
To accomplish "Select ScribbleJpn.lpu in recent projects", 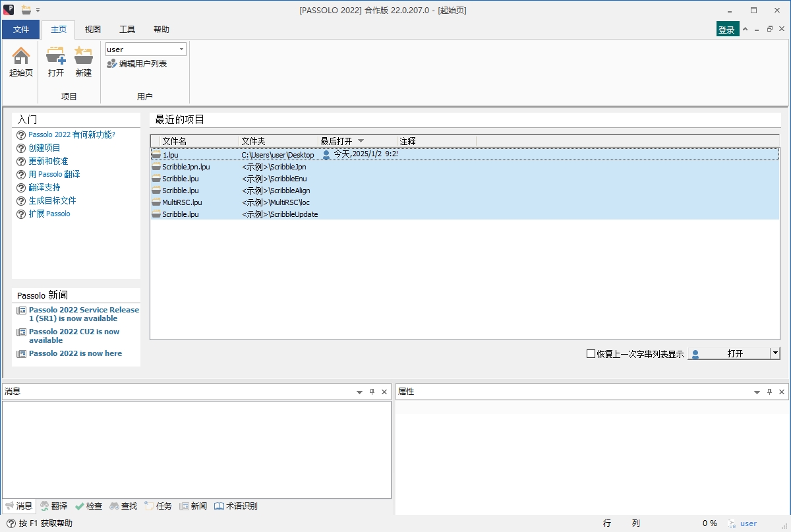I will [x=186, y=167].
